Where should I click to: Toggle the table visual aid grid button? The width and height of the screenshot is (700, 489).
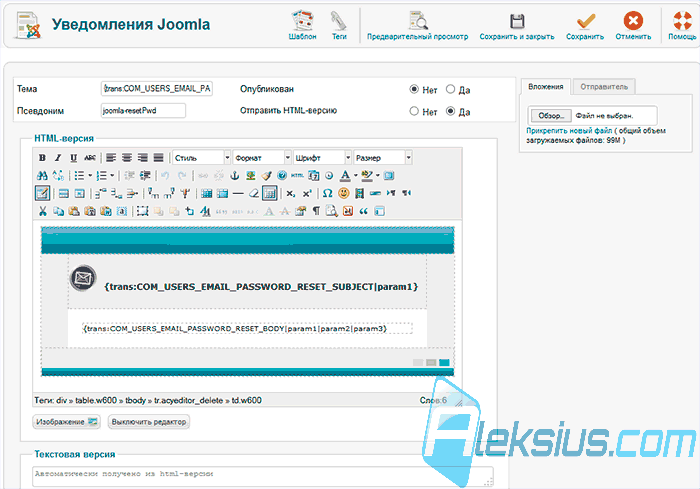[270, 193]
